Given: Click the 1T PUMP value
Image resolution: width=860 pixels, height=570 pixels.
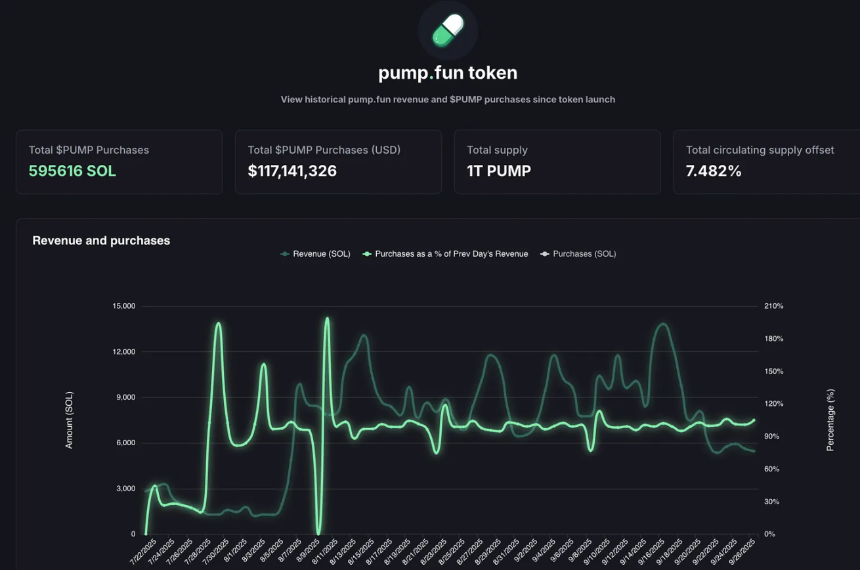Looking at the screenshot, I should pos(499,171).
